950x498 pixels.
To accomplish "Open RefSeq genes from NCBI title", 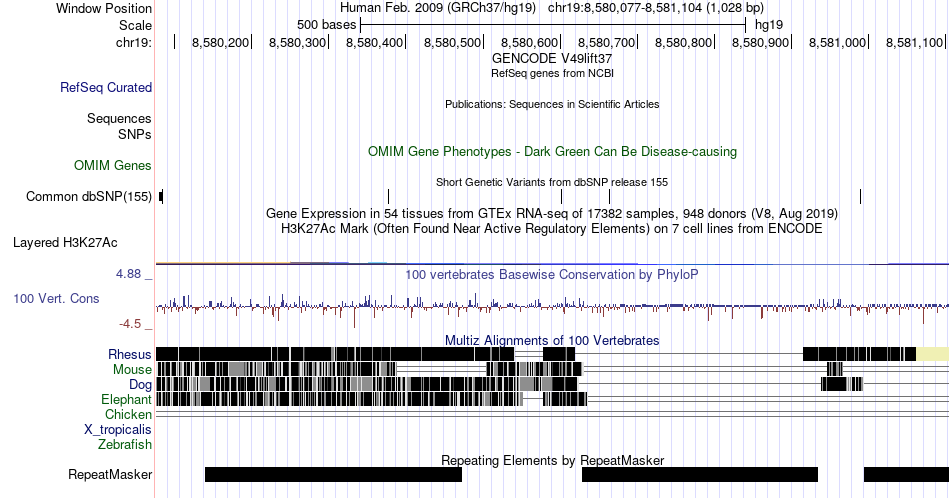I will click(553, 73).
